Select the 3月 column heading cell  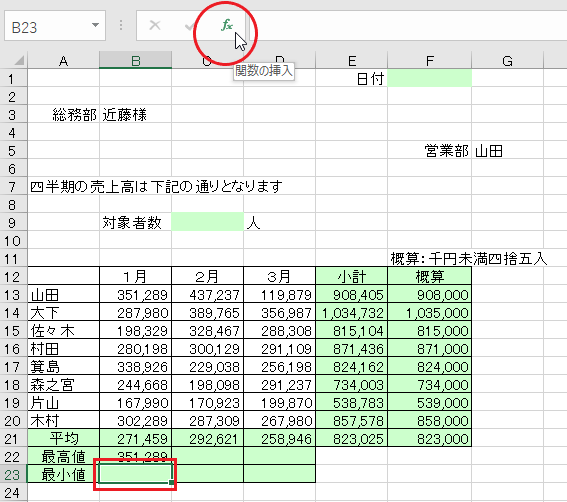[280, 276]
